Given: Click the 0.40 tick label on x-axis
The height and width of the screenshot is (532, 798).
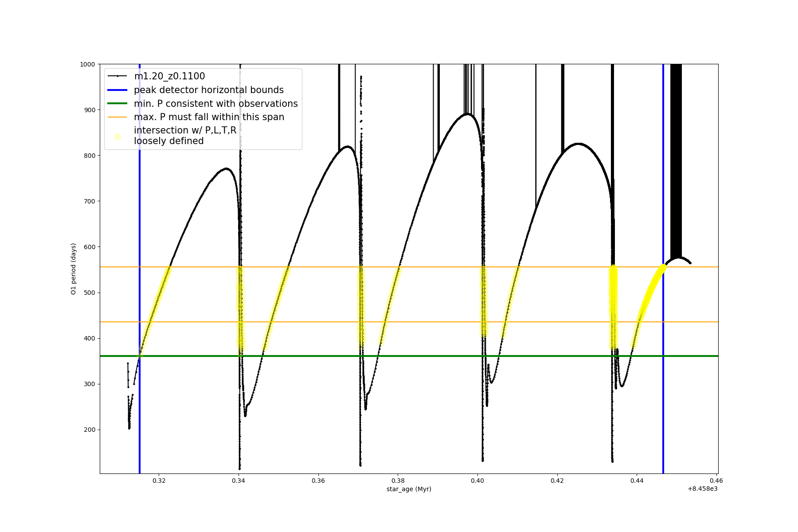Looking at the screenshot, I should click(477, 480).
